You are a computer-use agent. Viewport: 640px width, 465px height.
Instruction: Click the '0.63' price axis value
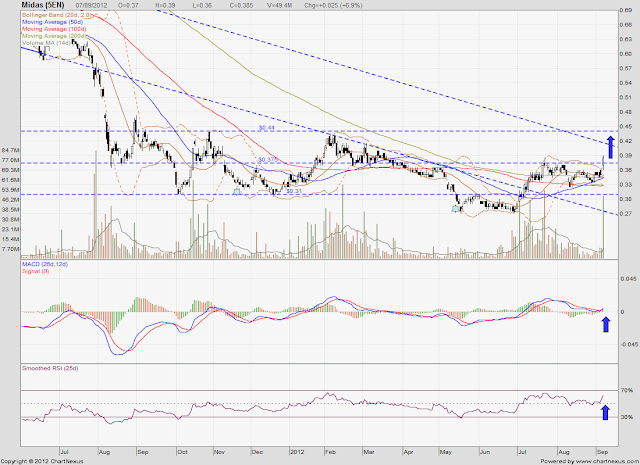click(626, 39)
